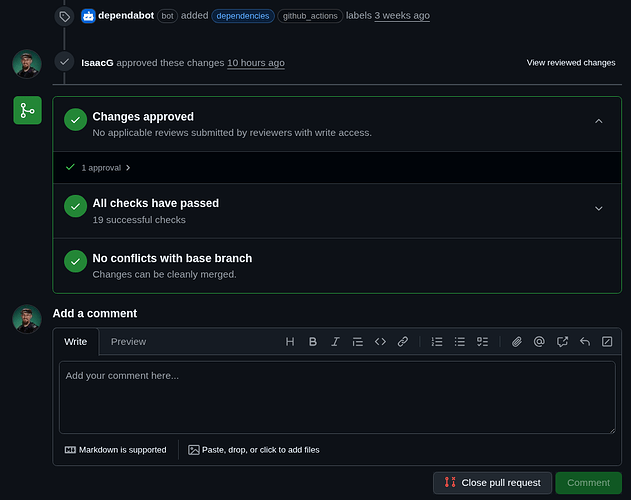Insert an unordered bullet list
The height and width of the screenshot is (500, 631).
pos(460,342)
